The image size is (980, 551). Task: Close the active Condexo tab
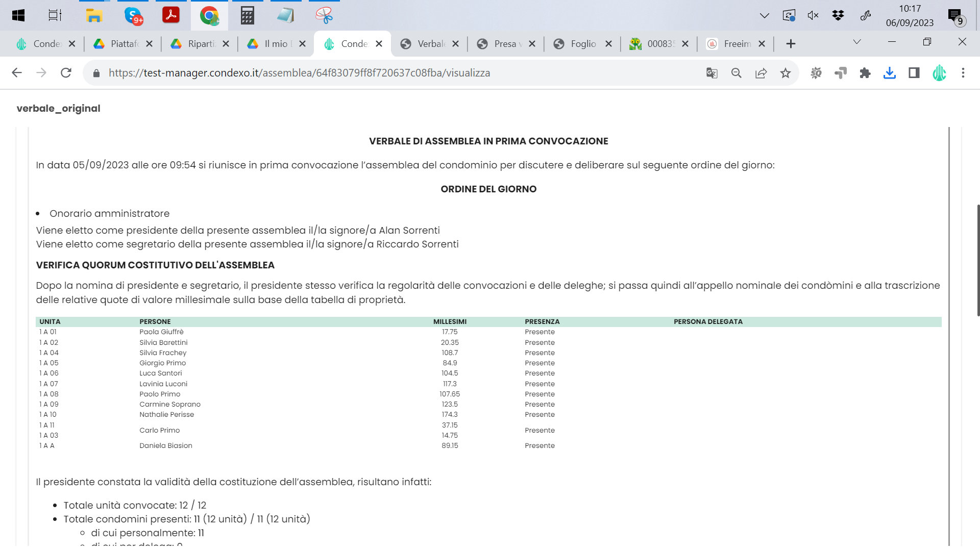379,44
